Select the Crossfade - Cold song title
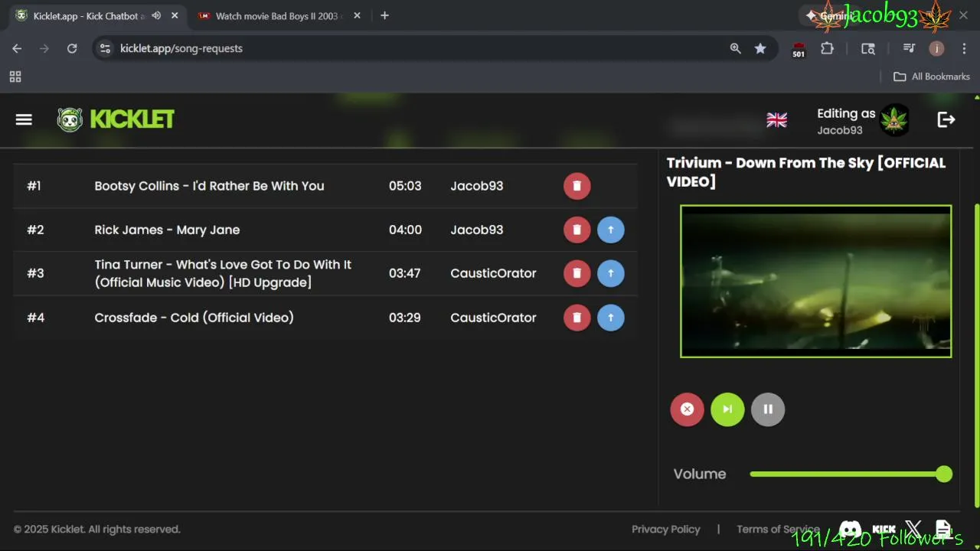Screen dimensions: 980x551 tap(194, 318)
